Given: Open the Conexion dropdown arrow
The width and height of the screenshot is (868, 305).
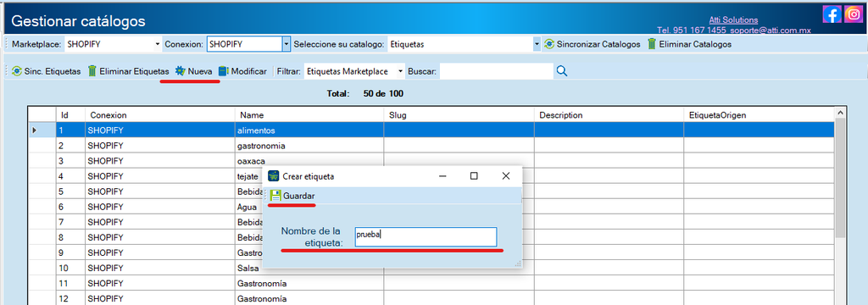Looking at the screenshot, I should coord(287,44).
